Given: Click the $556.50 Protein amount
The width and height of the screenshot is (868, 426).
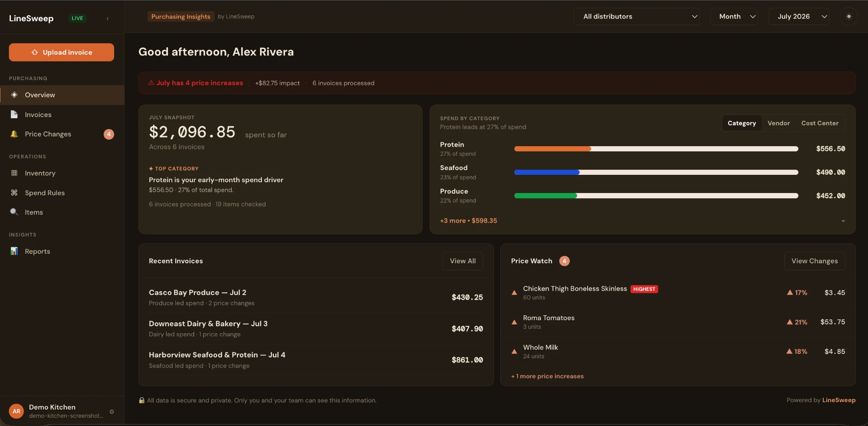Looking at the screenshot, I should (831, 149).
